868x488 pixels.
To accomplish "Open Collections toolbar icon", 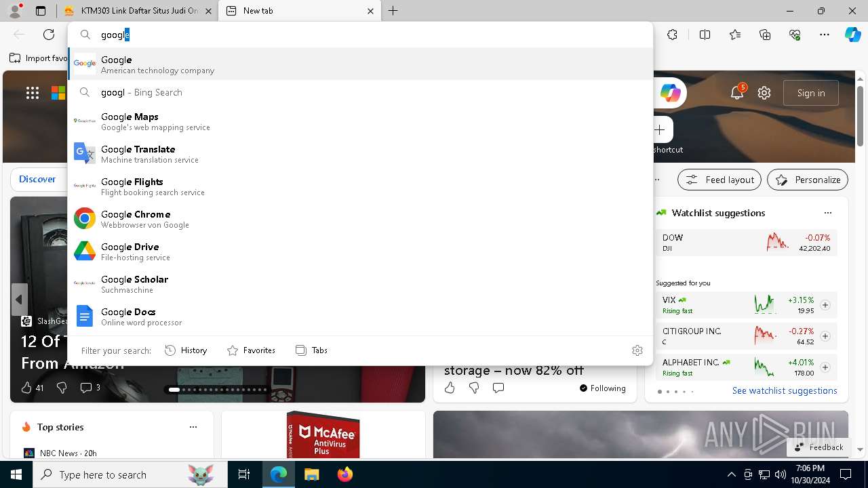I will click(x=765, y=35).
